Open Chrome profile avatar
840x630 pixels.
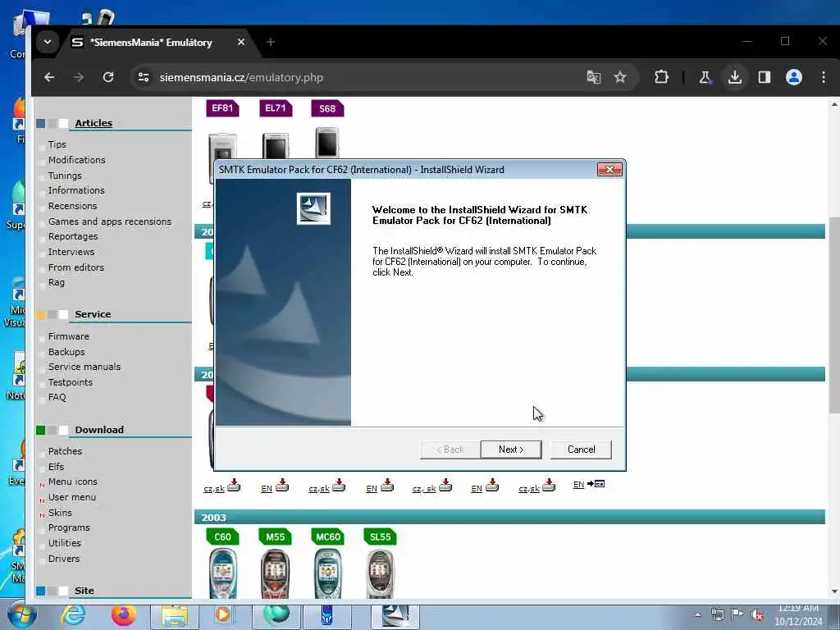(x=794, y=78)
